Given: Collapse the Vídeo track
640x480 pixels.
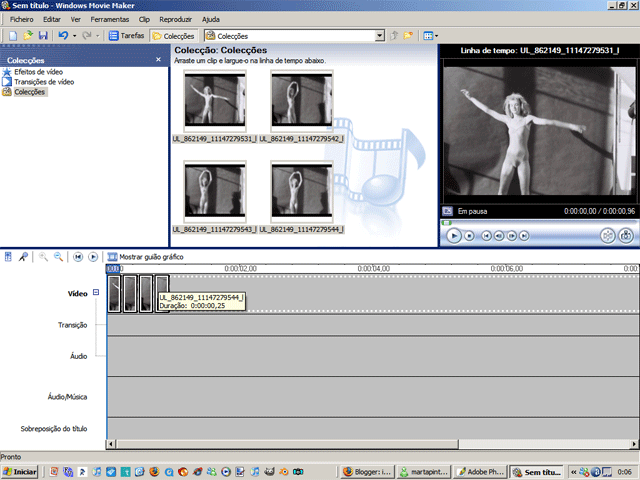Looking at the screenshot, I should coord(96,292).
